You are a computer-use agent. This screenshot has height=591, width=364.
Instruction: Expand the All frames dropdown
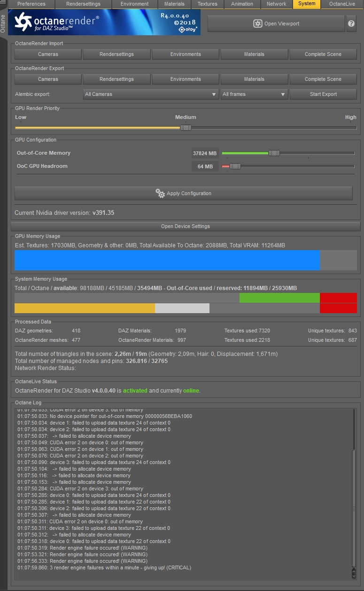tap(254, 94)
